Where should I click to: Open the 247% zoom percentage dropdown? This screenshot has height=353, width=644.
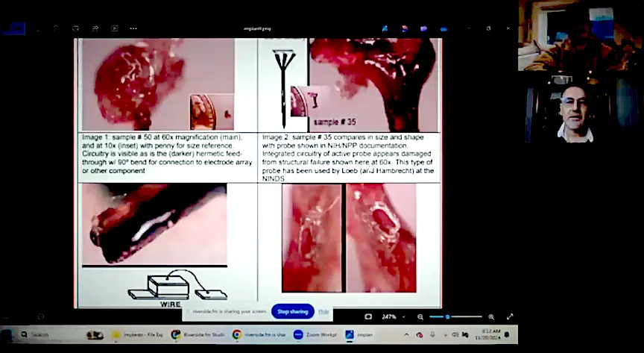click(x=393, y=316)
